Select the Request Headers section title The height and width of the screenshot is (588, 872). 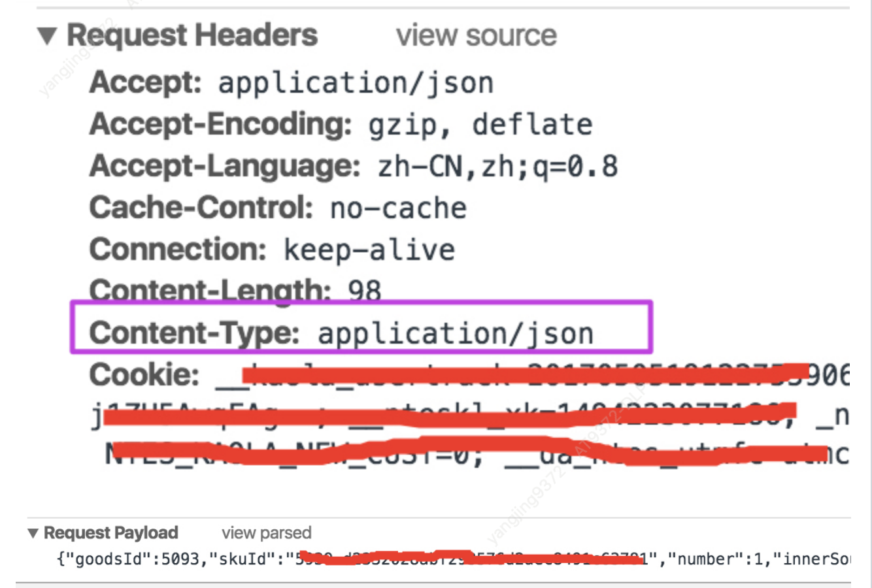192,35
